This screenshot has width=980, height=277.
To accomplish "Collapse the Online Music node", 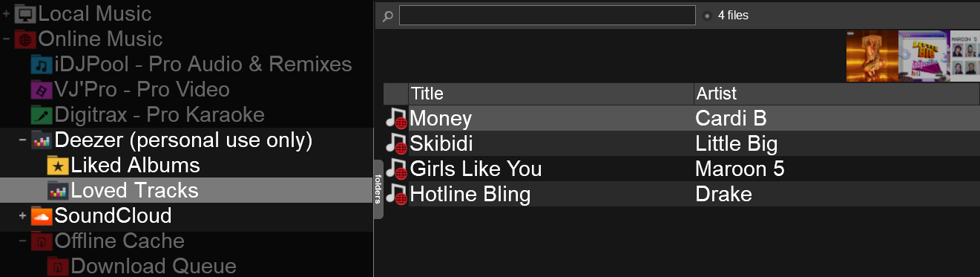I will (x=6, y=39).
